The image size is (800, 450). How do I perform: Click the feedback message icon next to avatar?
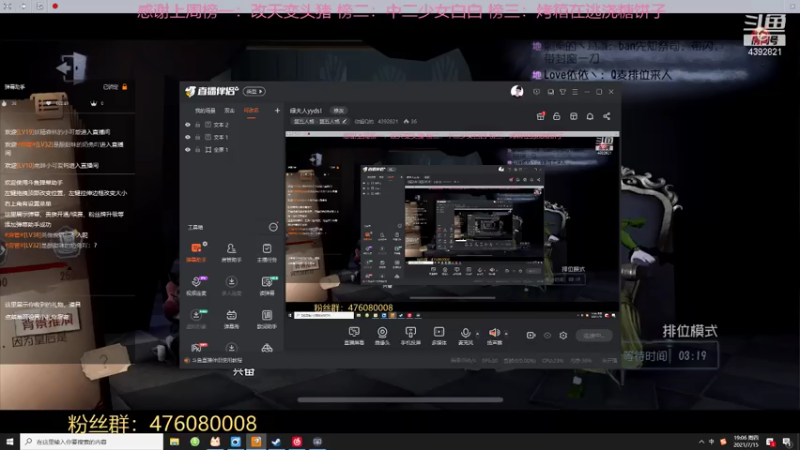(x=536, y=92)
